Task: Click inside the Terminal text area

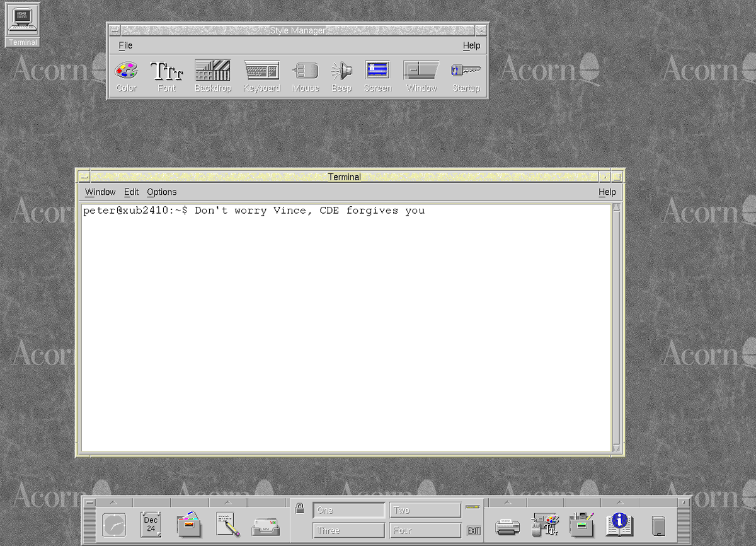Action: click(346, 328)
